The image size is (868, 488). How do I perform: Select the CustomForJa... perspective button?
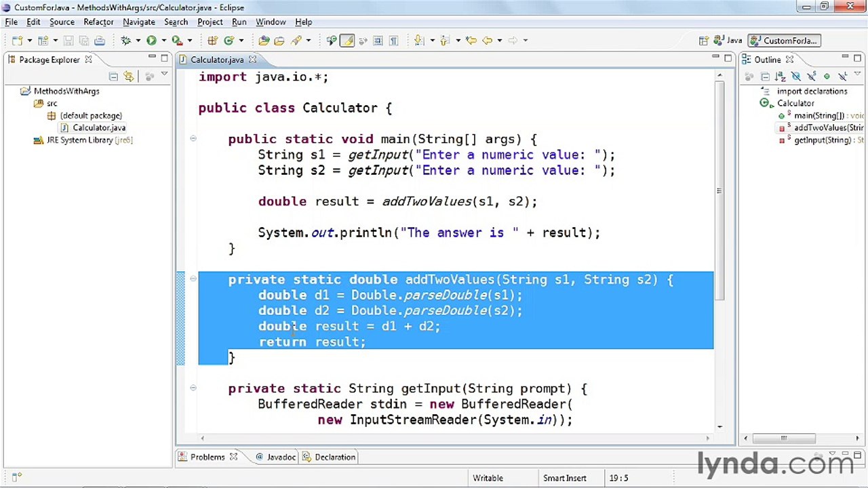pos(785,41)
